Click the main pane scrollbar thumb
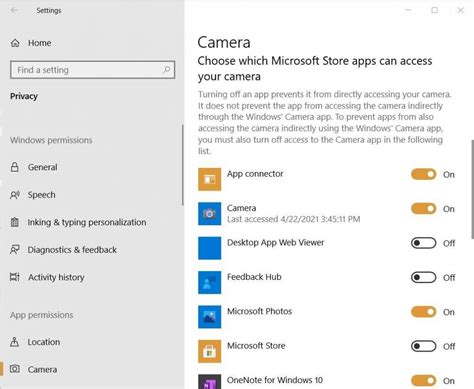Screen dimensions: 474x389 tap(472, 189)
